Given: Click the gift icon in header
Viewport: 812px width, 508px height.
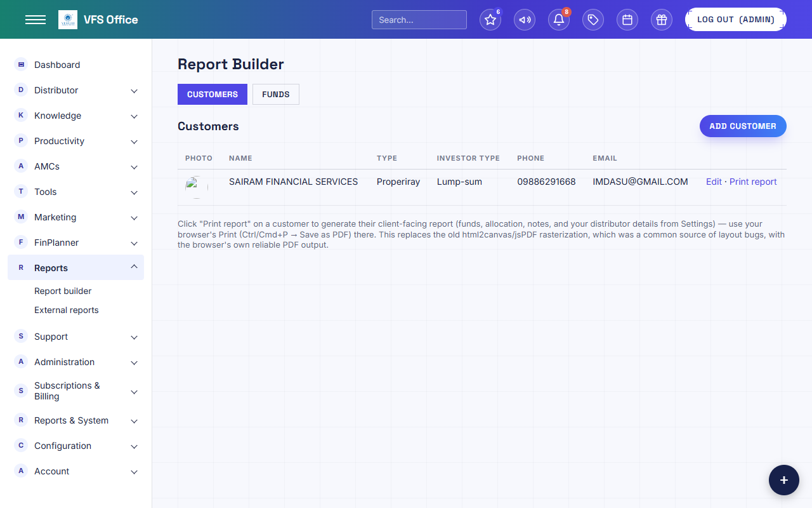Looking at the screenshot, I should [662, 20].
